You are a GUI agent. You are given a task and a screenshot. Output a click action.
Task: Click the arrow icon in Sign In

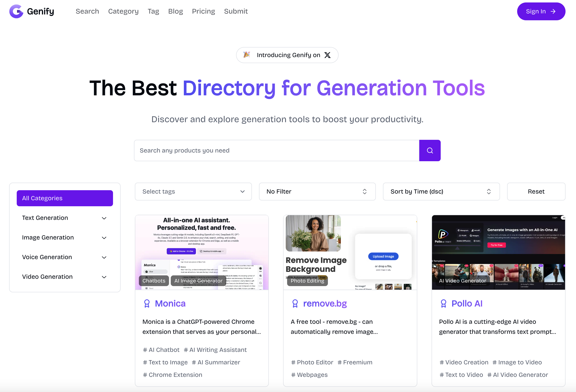(553, 11)
